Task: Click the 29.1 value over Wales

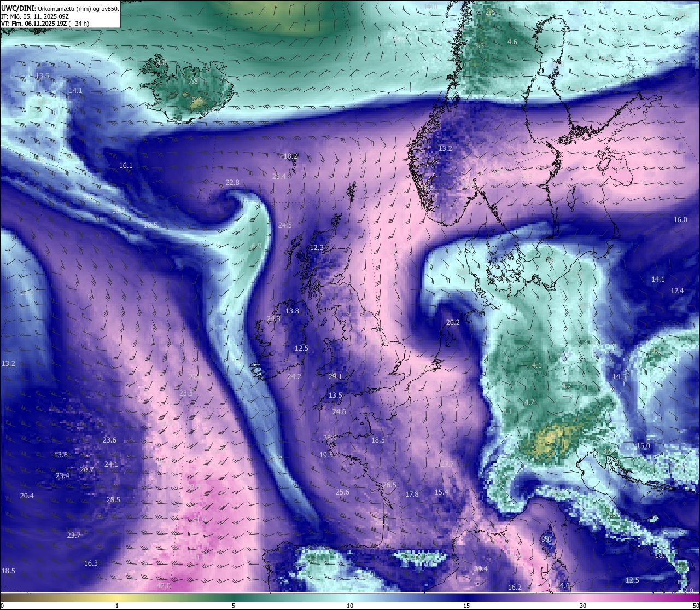Action: point(335,376)
